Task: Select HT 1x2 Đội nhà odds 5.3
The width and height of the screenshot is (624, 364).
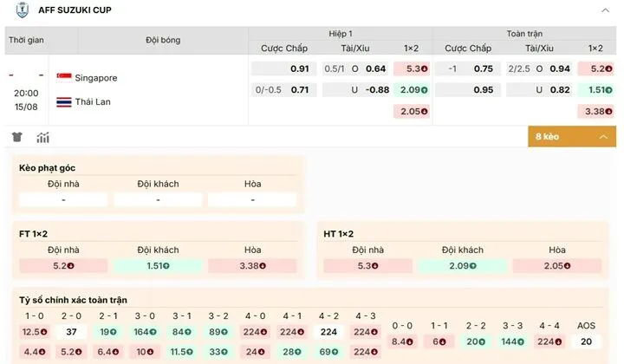Action: 367,266
